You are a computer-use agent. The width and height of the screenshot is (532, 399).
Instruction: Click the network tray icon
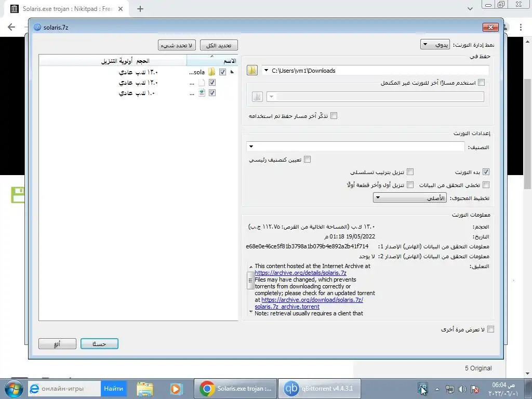click(449, 389)
